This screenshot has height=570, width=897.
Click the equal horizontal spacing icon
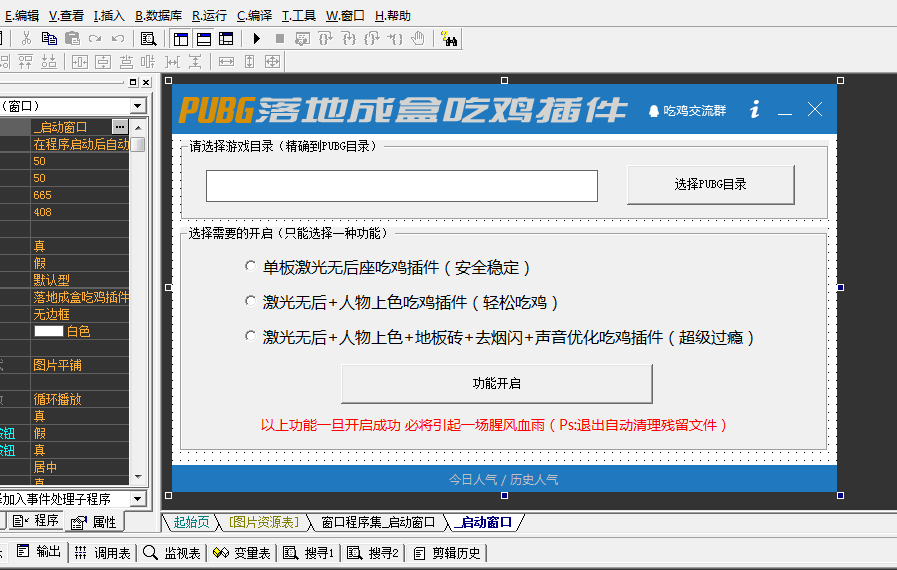tap(172, 61)
